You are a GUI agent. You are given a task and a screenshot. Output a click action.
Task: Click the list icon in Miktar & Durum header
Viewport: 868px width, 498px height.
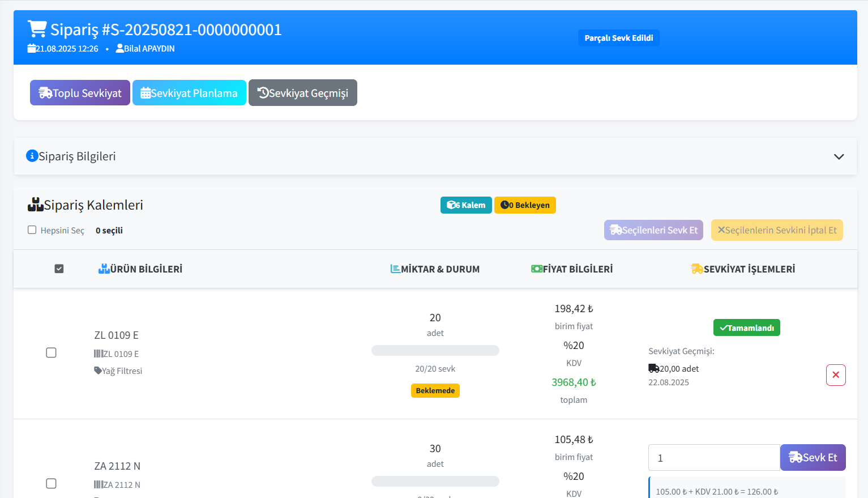(395, 269)
